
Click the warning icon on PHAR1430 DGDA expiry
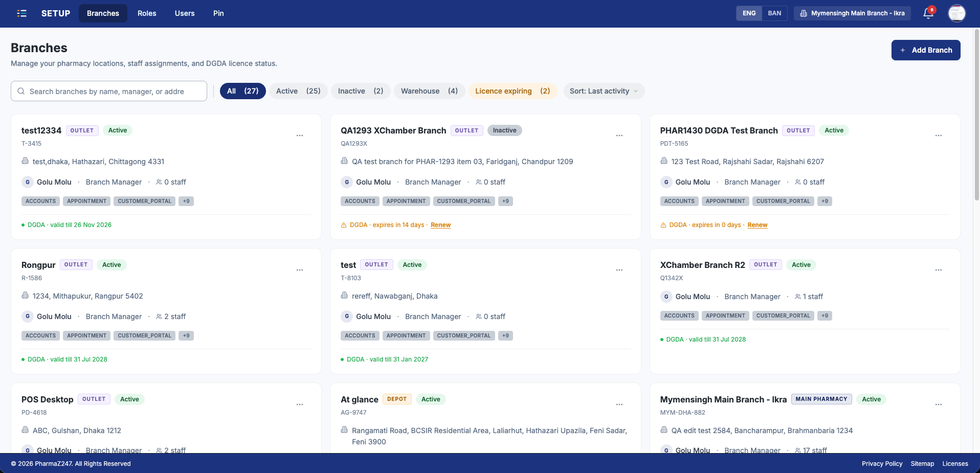pyautogui.click(x=663, y=225)
